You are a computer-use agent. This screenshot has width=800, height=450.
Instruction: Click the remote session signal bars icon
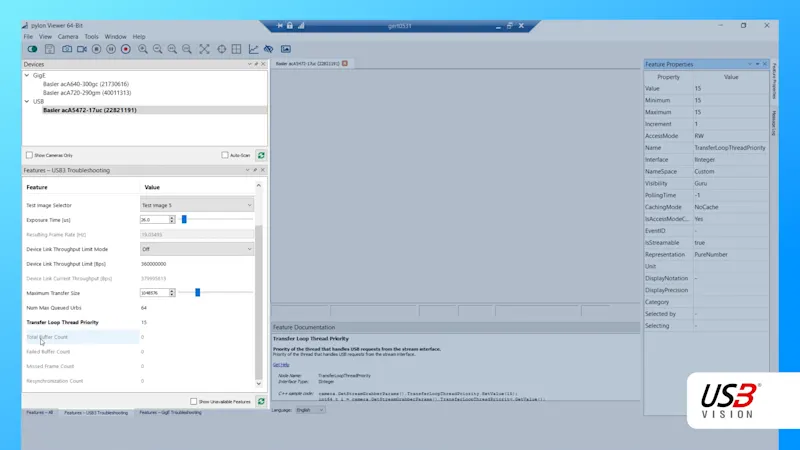(x=301, y=26)
